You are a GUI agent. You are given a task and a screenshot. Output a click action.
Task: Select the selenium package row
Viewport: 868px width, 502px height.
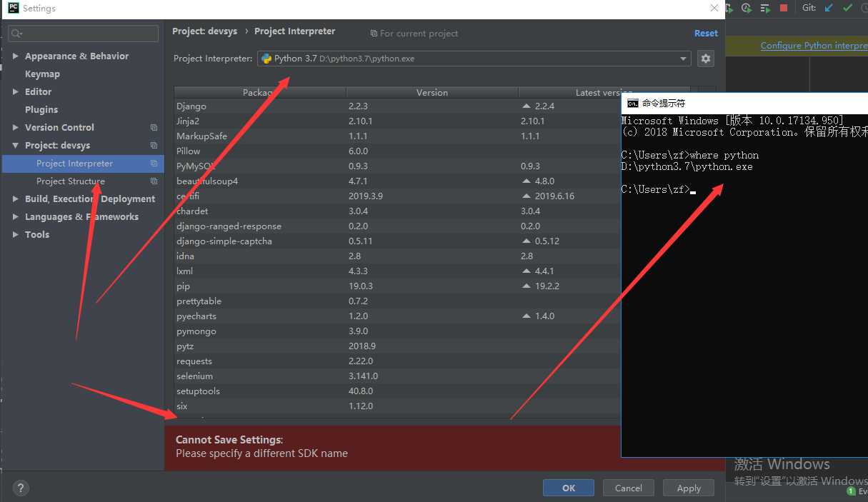pyautogui.click(x=398, y=376)
